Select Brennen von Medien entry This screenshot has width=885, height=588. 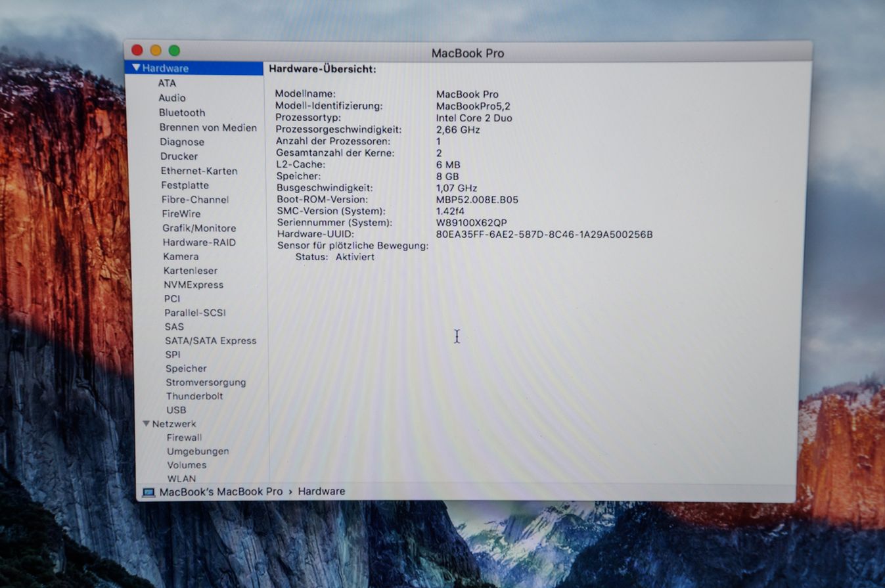[x=208, y=127]
